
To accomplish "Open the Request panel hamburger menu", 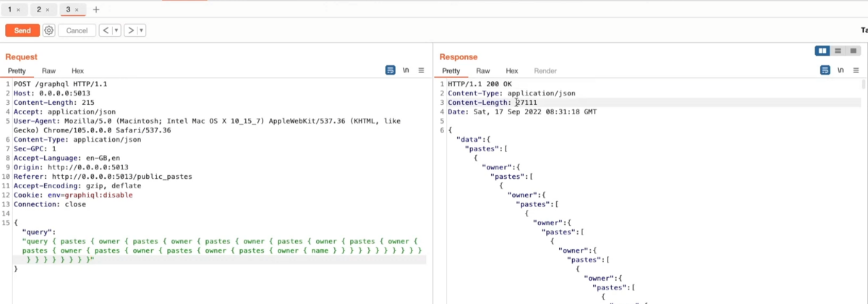I will click(421, 70).
